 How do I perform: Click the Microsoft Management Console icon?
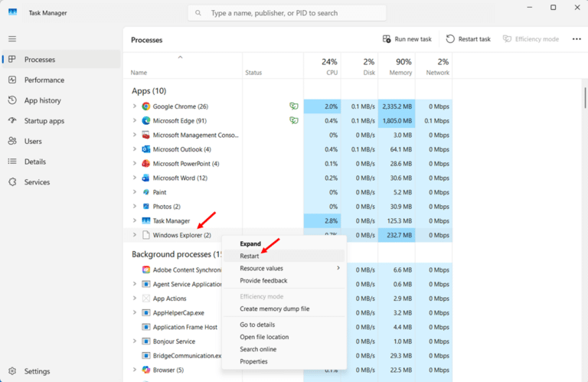146,135
